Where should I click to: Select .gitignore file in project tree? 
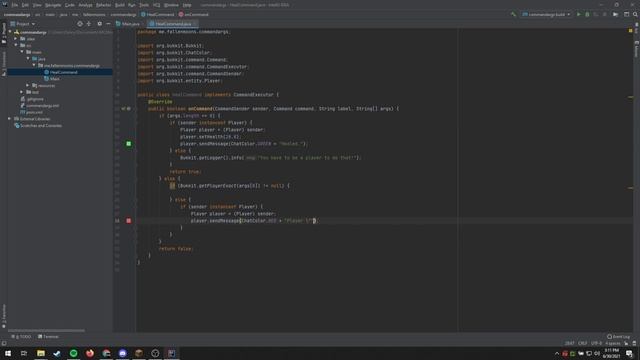pyautogui.click(x=32, y=99)
